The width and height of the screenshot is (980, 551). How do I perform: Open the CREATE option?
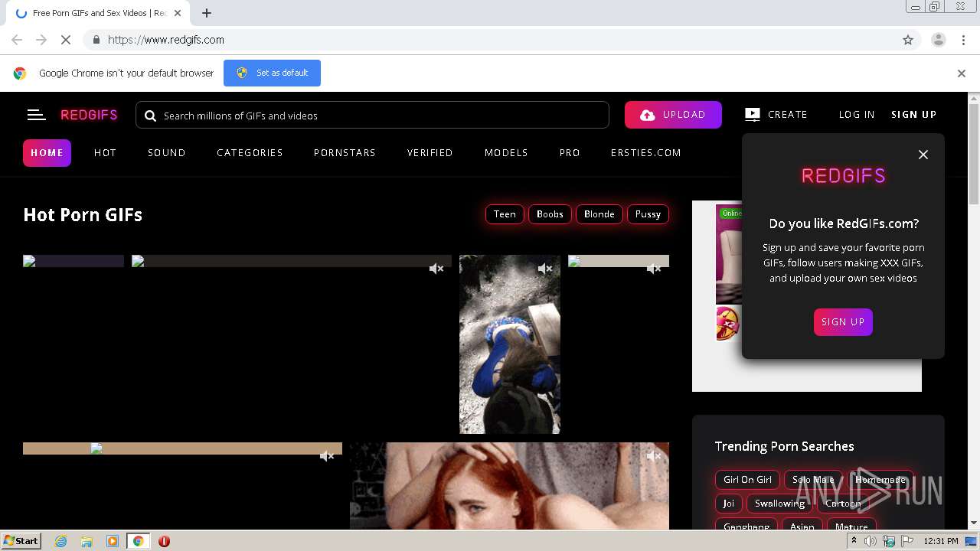pyautogui.click(x=776, y=115)
